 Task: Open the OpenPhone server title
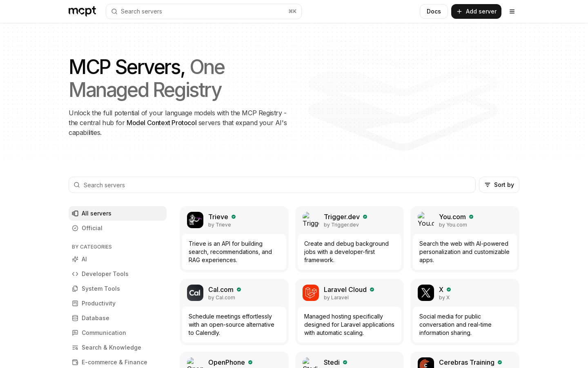227,362
